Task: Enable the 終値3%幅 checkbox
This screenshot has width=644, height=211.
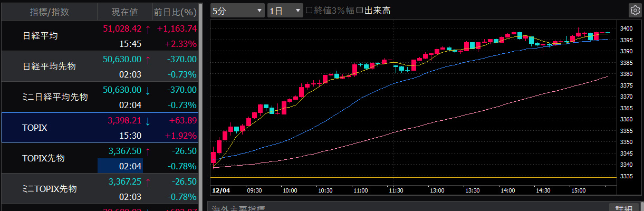Action: coord(310,11)
